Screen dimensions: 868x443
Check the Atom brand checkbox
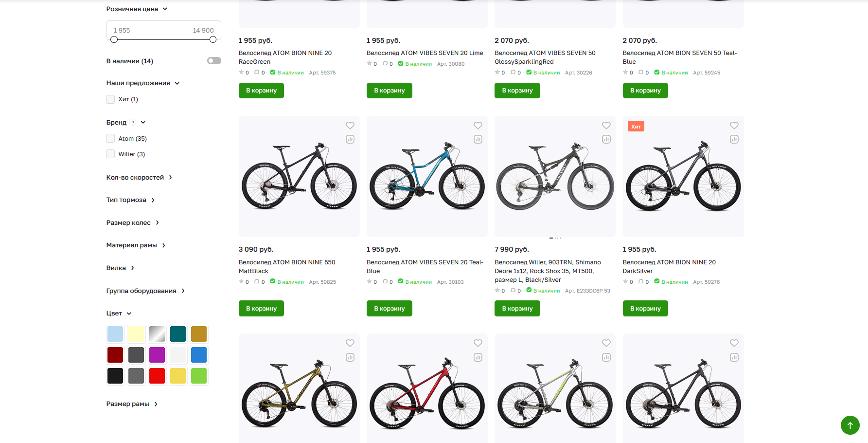111,139
